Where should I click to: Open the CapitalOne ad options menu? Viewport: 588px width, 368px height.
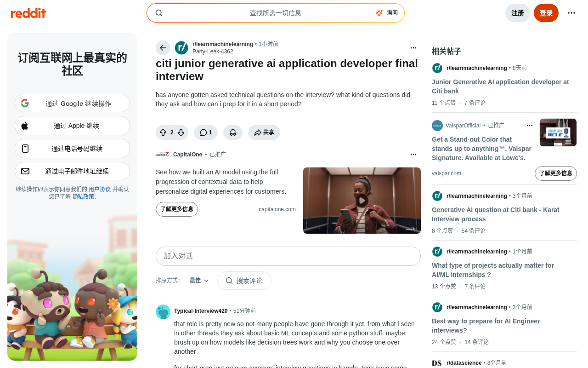pyautogui.click(x=413, y=155)
